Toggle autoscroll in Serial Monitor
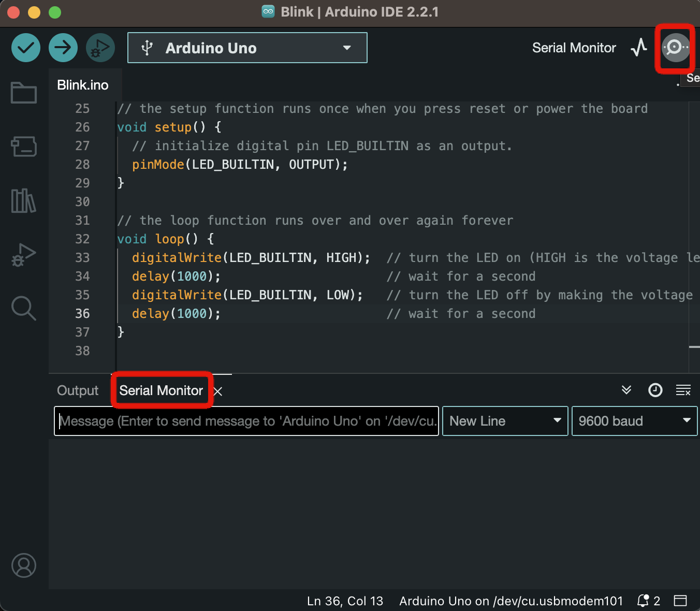 click(x=626, y=390)
